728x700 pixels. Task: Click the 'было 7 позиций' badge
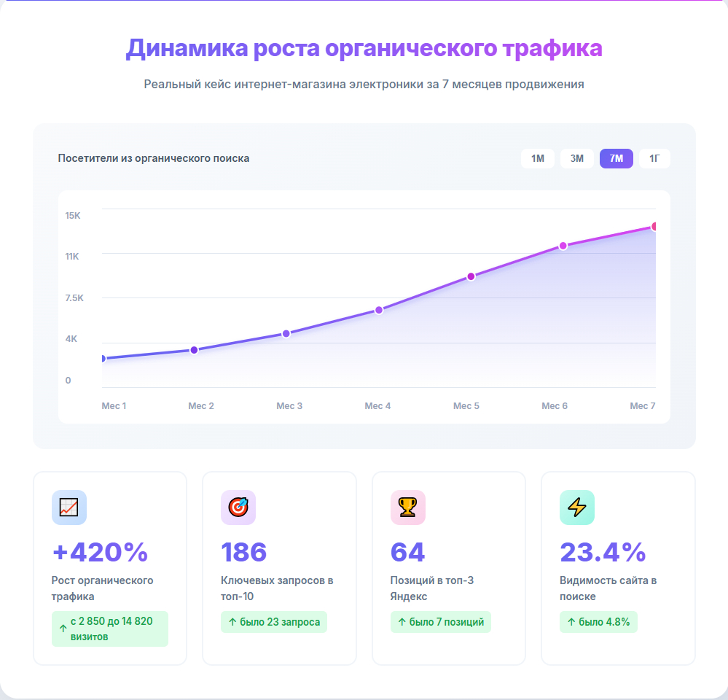point(441,622)
